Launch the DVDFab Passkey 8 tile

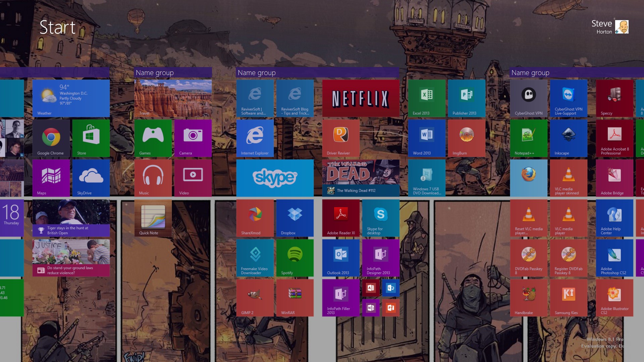(x=529, y=258)
